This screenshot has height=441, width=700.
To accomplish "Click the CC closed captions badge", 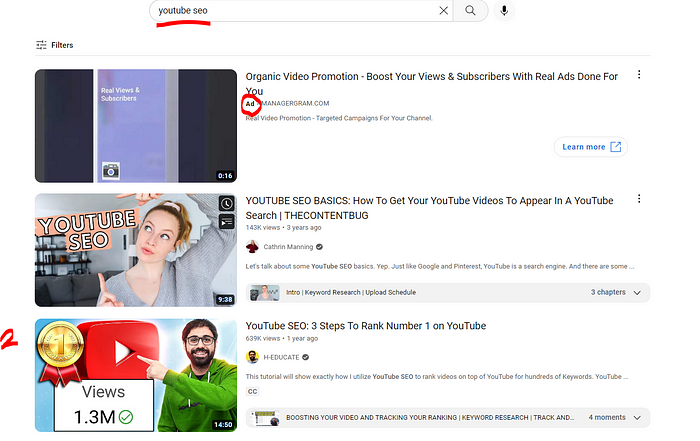I will [252, 391].
